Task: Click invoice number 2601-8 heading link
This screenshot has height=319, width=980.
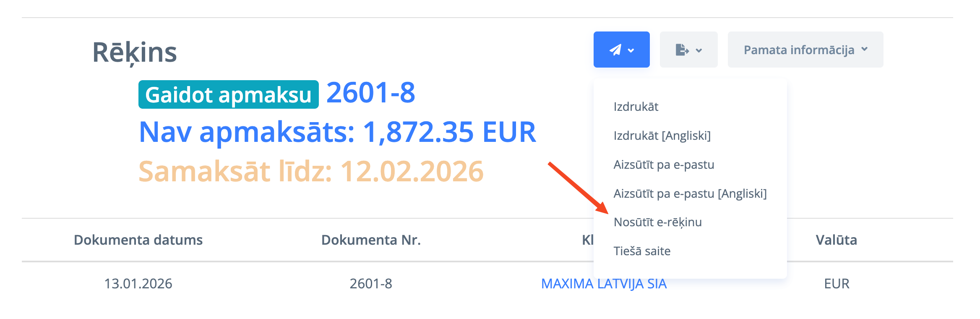Action: (370, 93)
